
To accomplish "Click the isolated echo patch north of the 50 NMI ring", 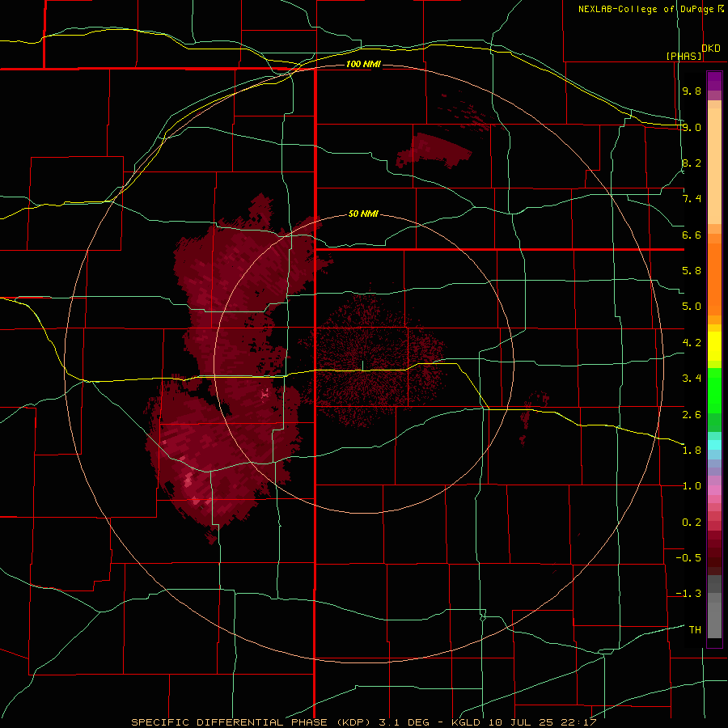I will click(434, 150).
